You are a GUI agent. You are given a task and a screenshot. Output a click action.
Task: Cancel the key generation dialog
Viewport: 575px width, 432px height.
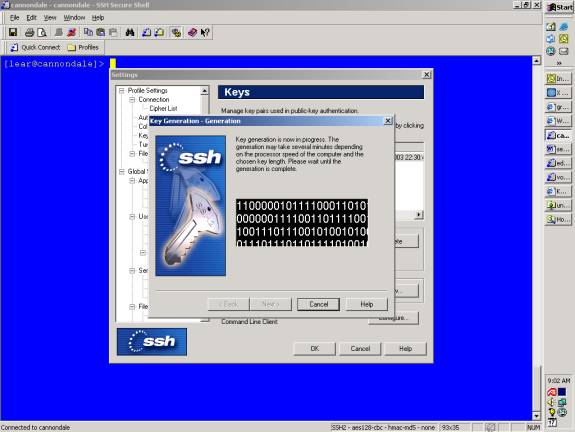tap(318, 304)
